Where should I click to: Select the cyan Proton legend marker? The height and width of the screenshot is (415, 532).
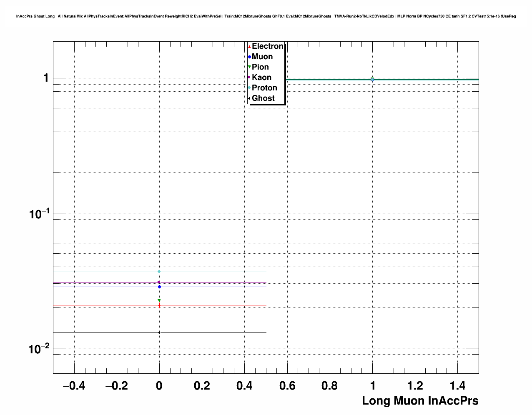pyautogui.click(x=249, y=88)
